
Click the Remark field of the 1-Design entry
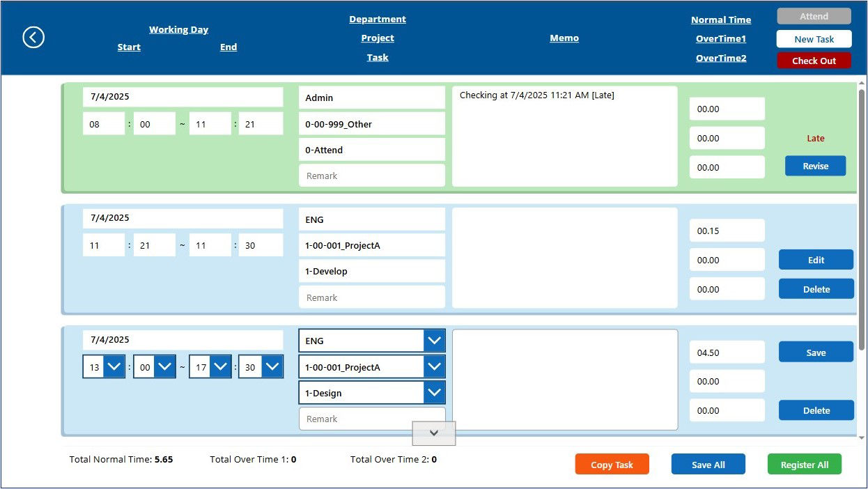point(372,419)
